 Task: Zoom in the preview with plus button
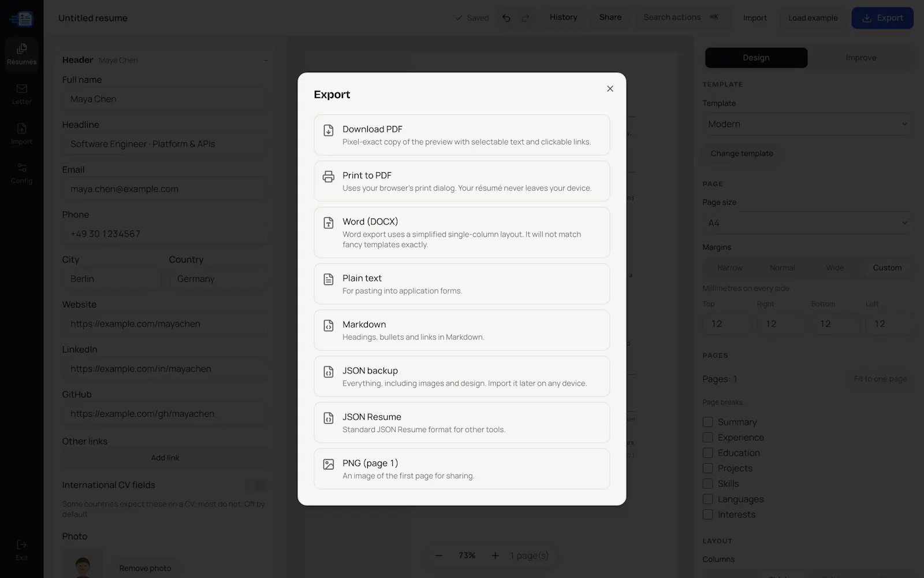(495, 555)
